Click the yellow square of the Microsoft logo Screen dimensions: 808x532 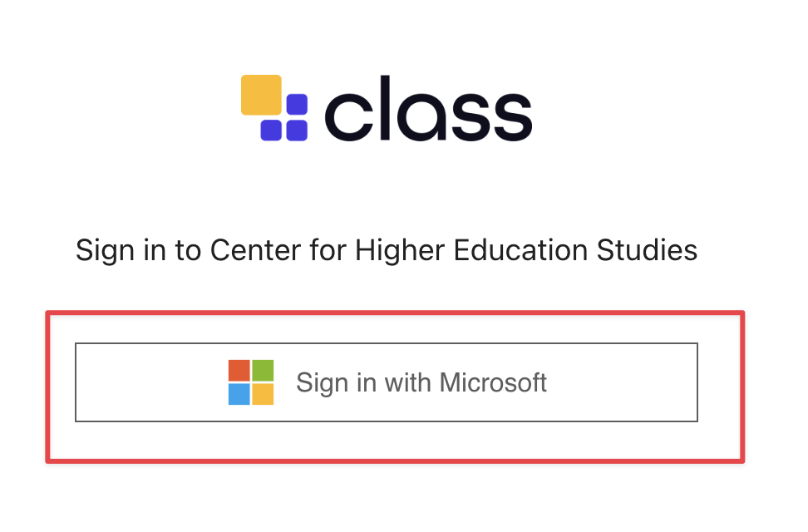(263, 394)
